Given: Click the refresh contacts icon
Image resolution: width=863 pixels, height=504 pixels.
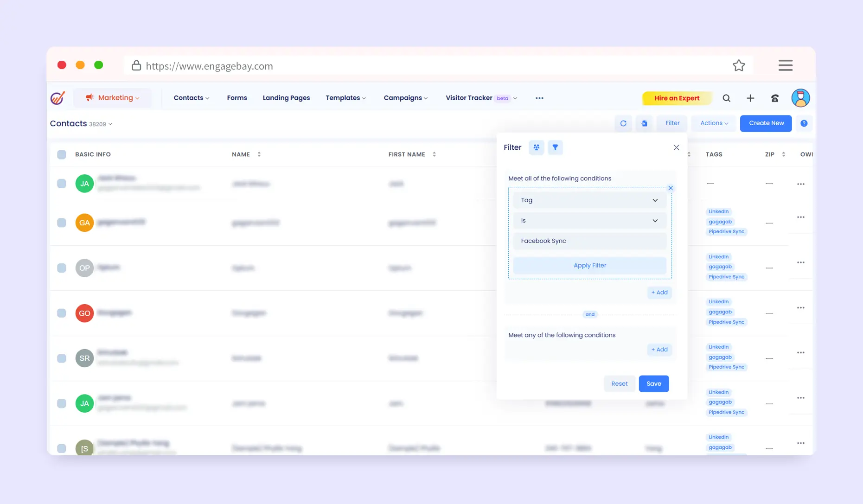Looking at the screenshot, I should 623,123.
